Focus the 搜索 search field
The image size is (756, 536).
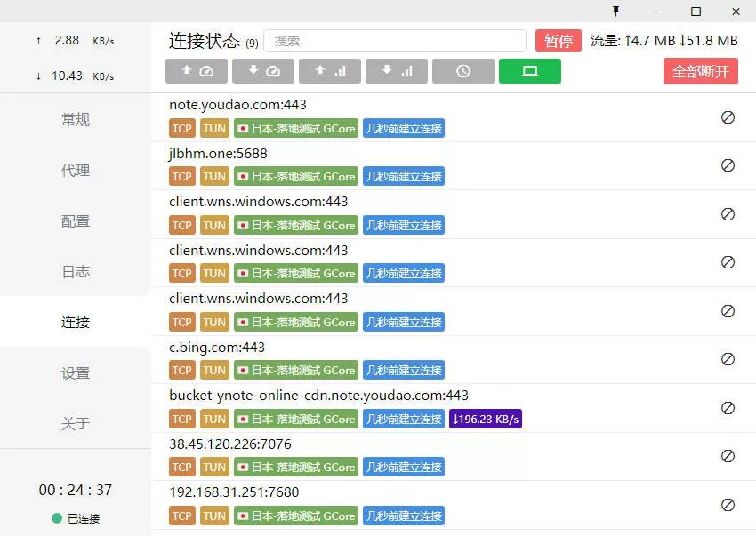click(395, 41)
